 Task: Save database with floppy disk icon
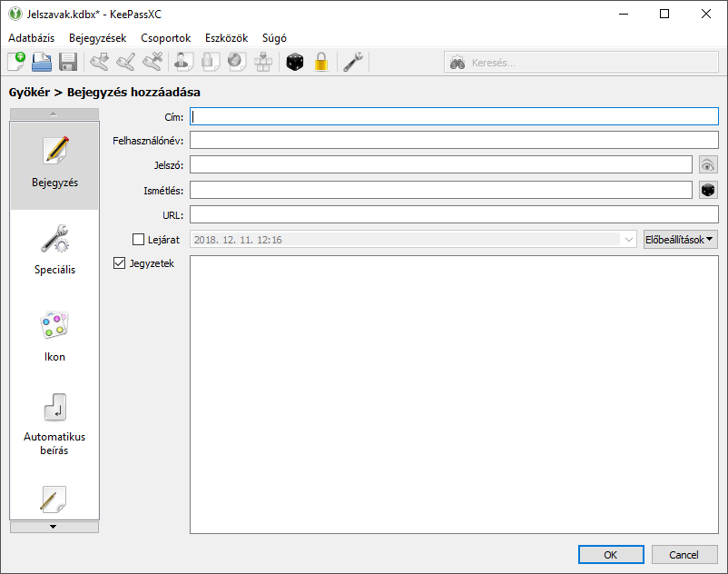click(68, 62)
